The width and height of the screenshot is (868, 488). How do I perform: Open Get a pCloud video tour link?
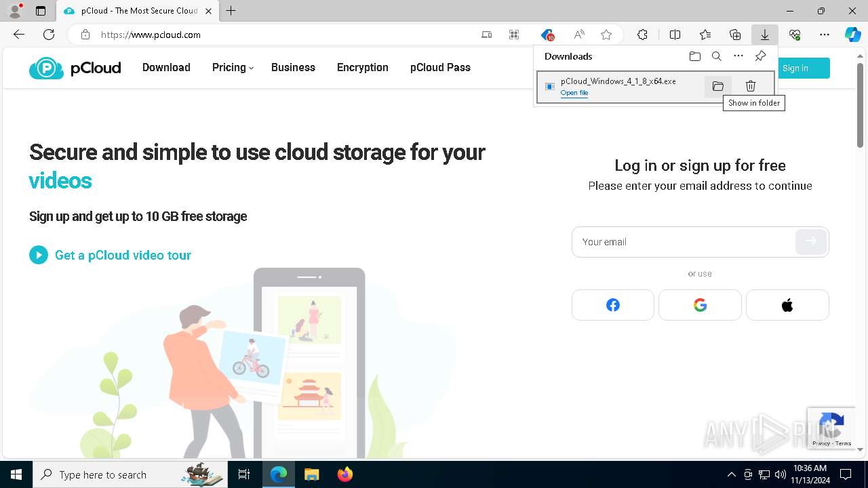point(123,255)
